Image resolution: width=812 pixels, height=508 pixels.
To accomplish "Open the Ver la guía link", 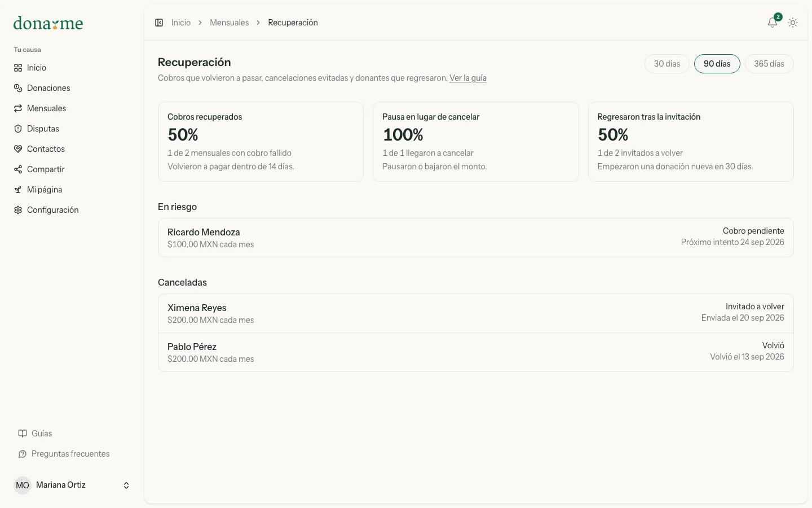I will point(468,78).
